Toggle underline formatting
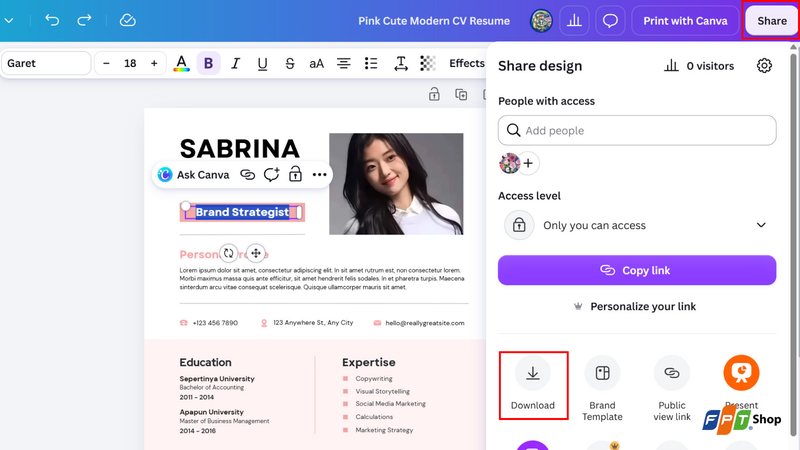Screen dimensions: 800x450 [262, 63]
